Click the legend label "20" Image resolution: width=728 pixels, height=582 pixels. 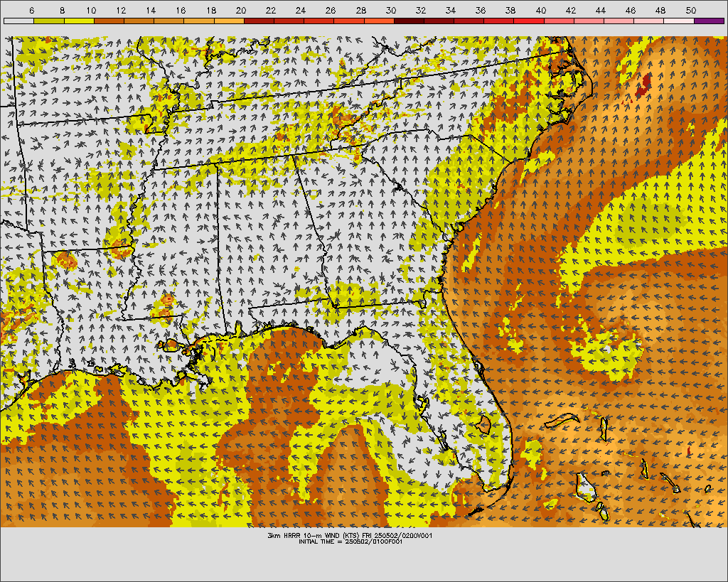click(241, 10)
